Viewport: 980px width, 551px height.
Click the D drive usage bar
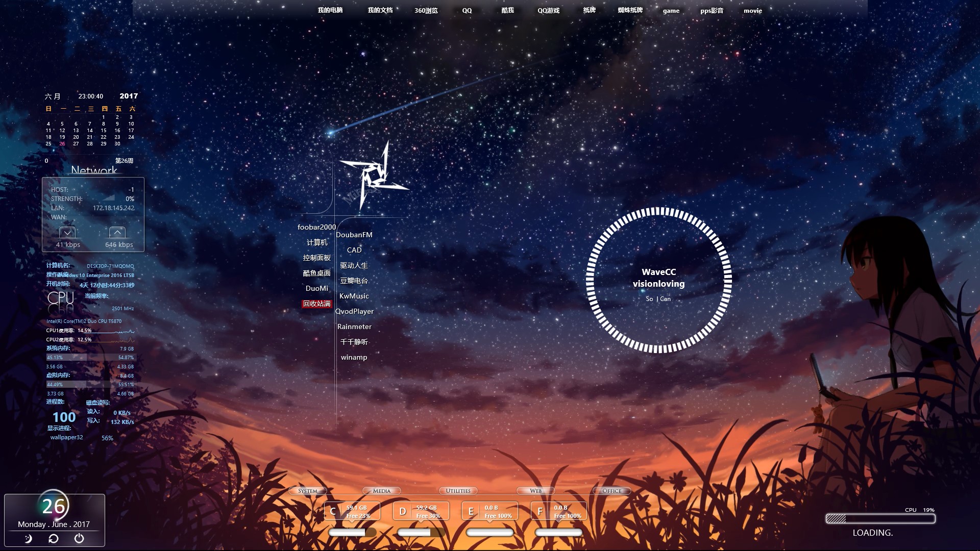421,532
